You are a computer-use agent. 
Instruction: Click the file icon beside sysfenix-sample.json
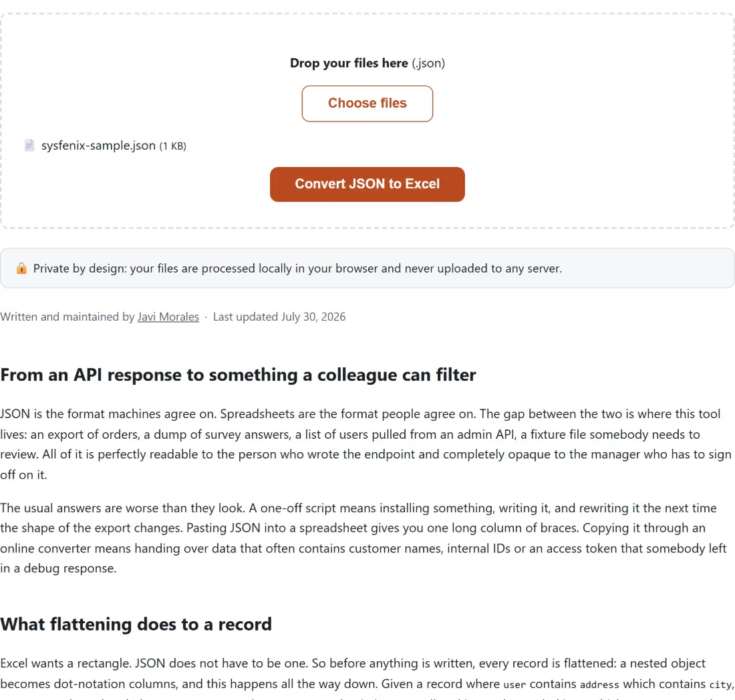tap(29, 146)
